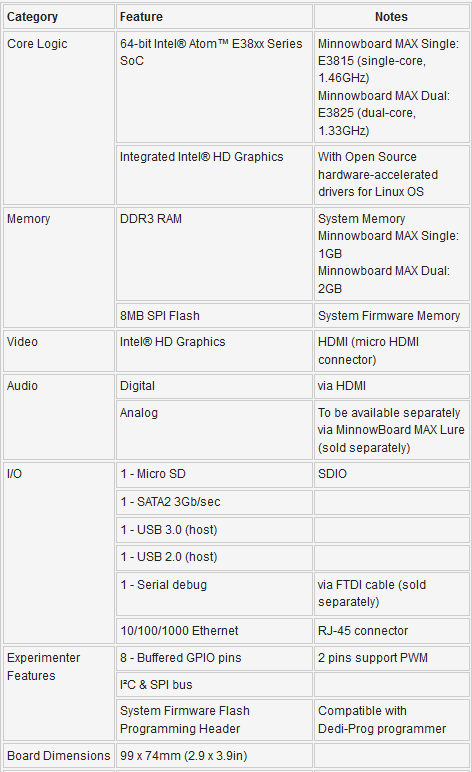Select the Analog audio feature cell
This screenshot has width=472, height=772.
pyautogui.click(x=214, y=430)
